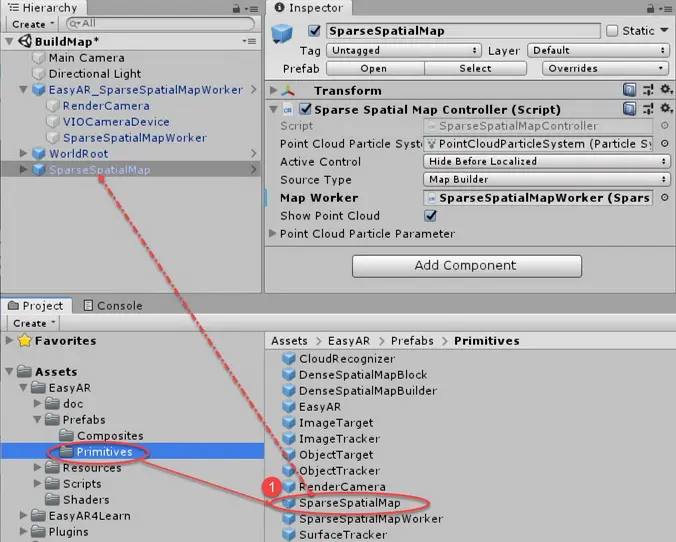Image resolution: width=676 pixels, height=542 pixels.
Task: Open the Project Create menu
Action: [34, 323]
